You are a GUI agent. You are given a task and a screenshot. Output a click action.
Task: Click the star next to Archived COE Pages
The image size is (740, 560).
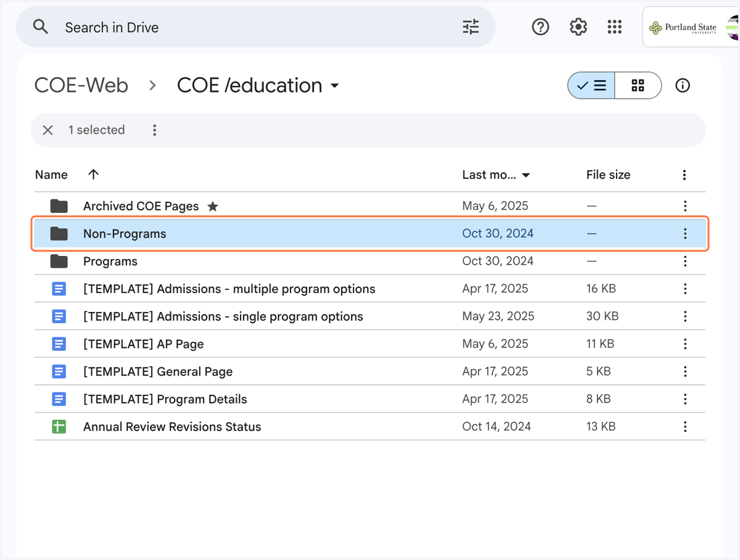(213, 206)
